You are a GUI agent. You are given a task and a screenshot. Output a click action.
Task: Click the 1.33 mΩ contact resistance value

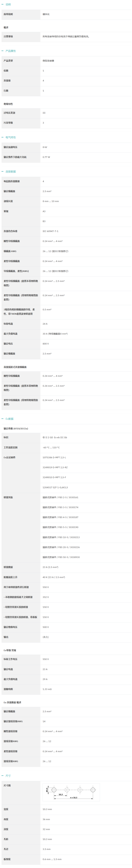coord(47,689)
